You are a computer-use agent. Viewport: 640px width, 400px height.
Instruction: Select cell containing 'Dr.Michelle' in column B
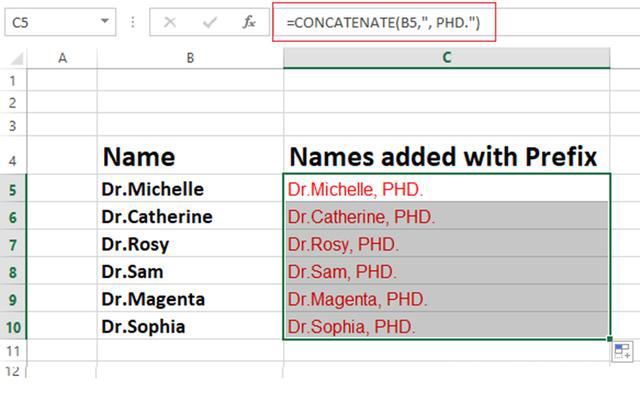(x=190, y=188)
